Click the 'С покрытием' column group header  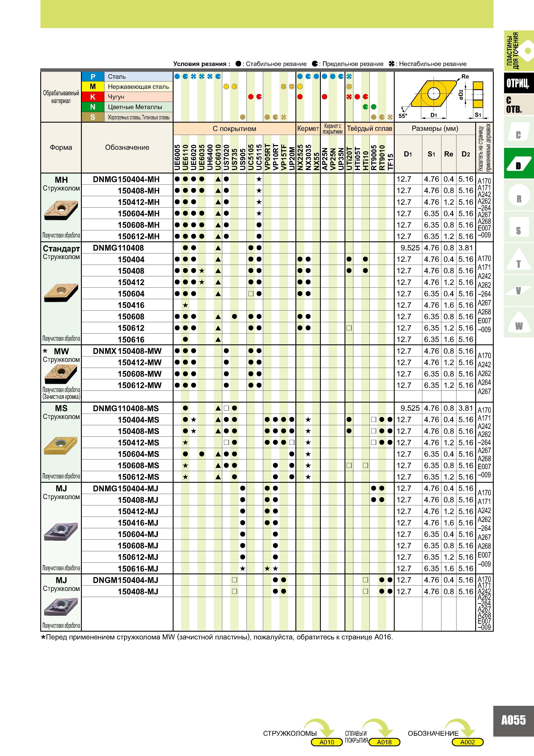point(234,128)
